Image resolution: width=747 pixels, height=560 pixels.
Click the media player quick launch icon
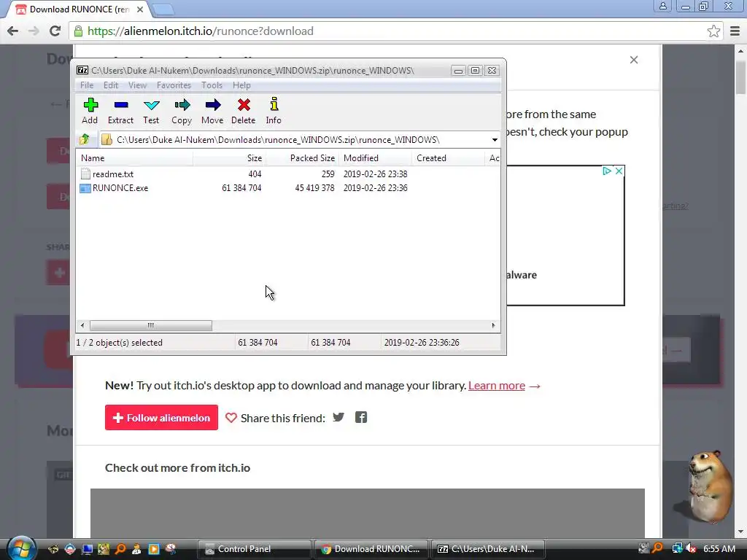click(x=153, y=549)
